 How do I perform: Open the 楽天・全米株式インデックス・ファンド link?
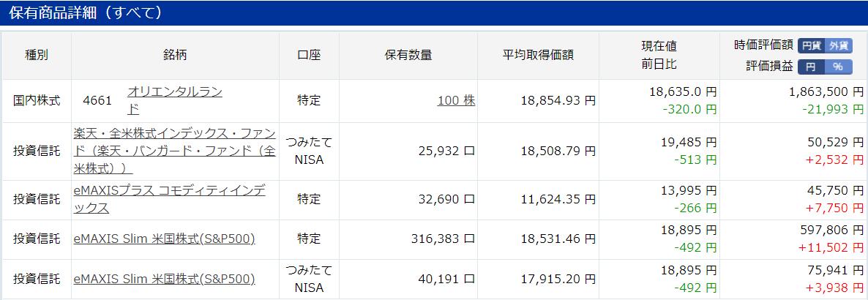[x=175, y=151]
